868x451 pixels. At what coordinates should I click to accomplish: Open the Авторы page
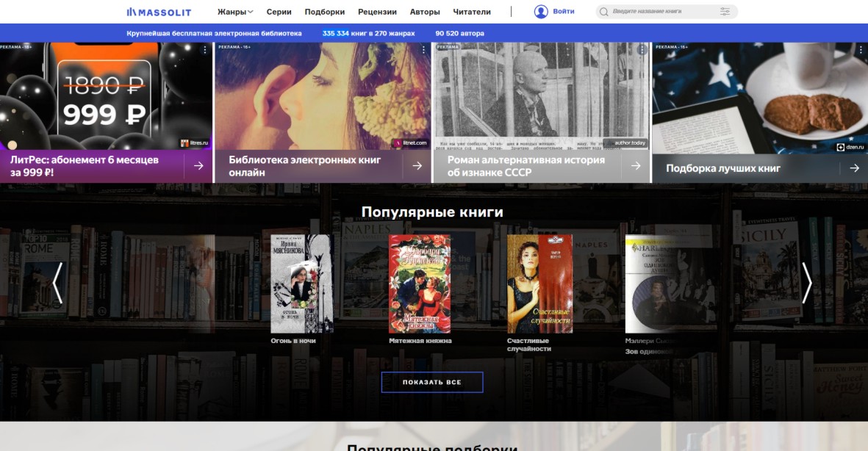click(425, 12)
